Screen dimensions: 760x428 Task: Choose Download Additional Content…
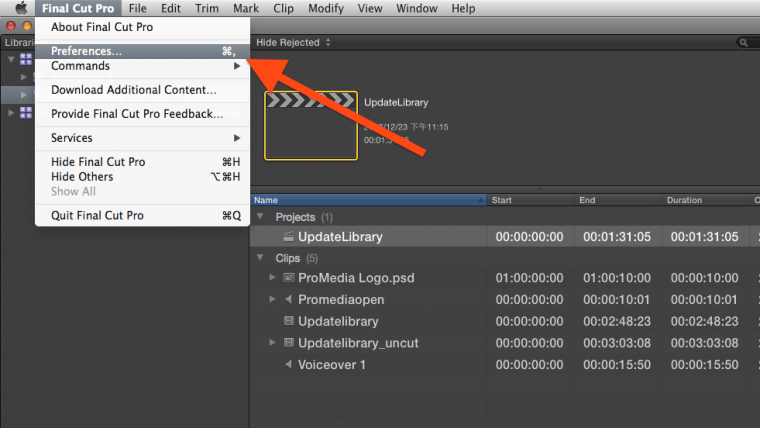[x=142, y=90]
